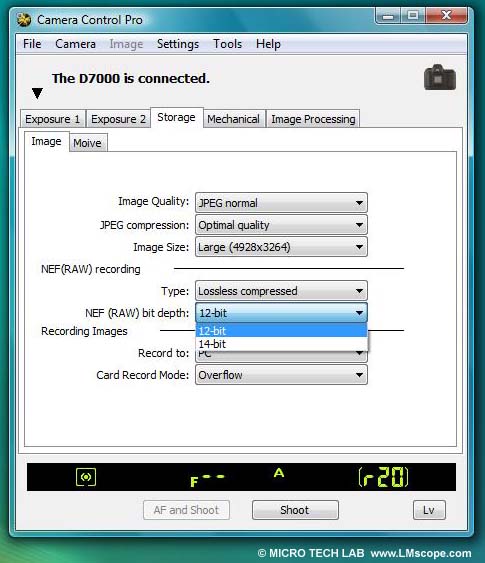Click the camera icon beside connection status
Viewport: 485px width, 563px height.
(x=440, y=77)
